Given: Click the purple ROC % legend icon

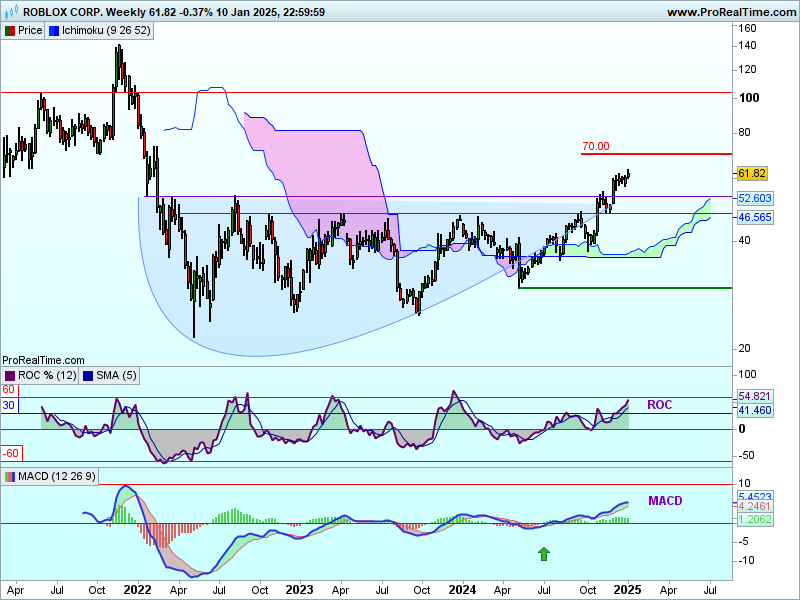Looking at the screenshot, I should point(9,375).
